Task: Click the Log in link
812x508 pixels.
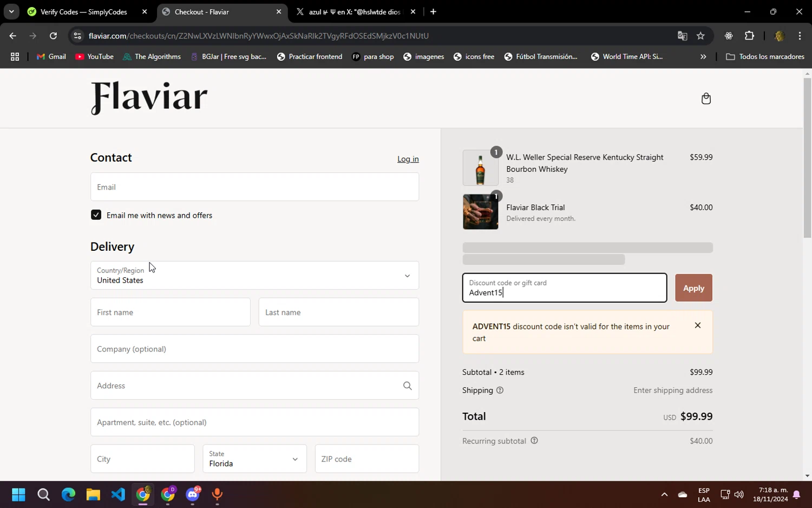Action: tap(408, 159)
